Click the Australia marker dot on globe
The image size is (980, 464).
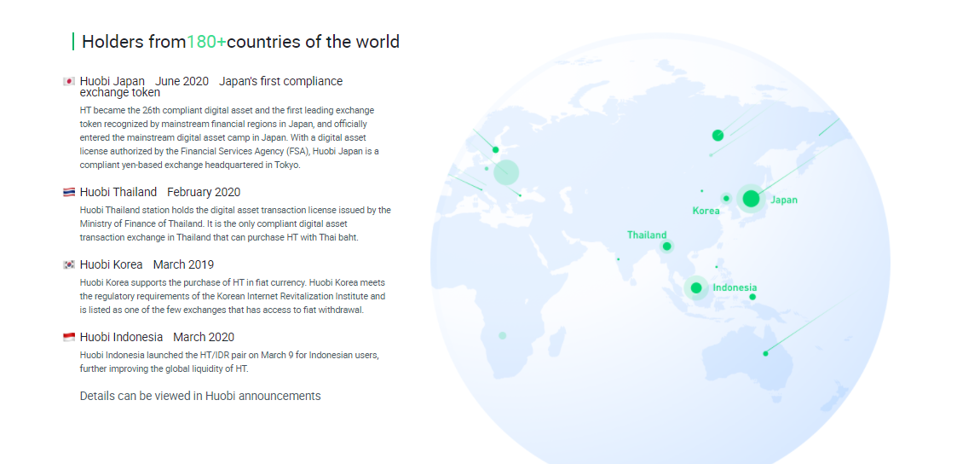tap(765, 354)
